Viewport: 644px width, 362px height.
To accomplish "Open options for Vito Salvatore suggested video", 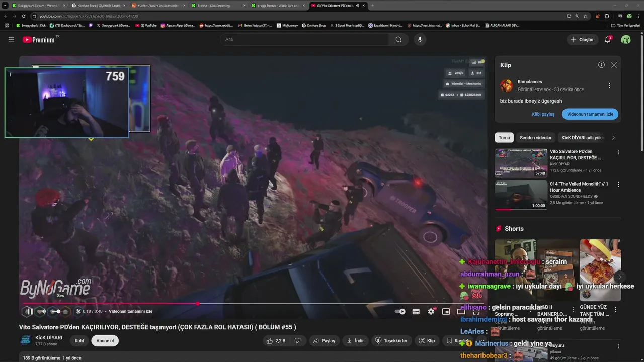I will click(618, 152).
